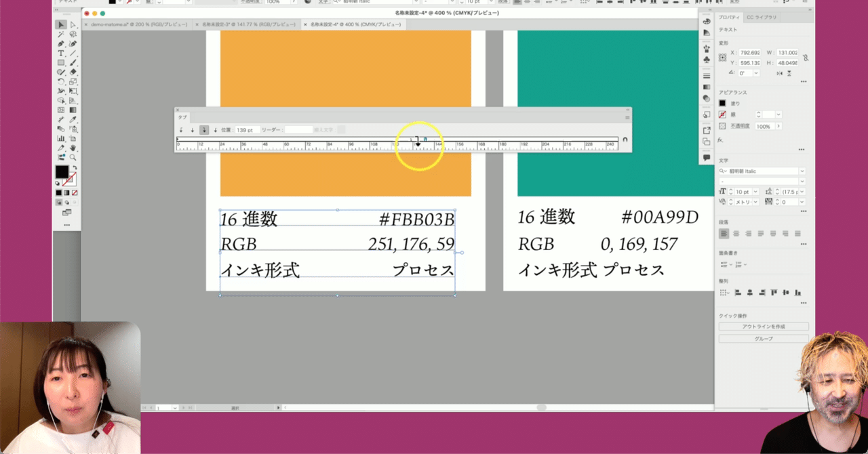This screenshot has width=868, height=454.
Task: Select the Rotate tool
Action: pyautogui.click(x=60, y=81)
